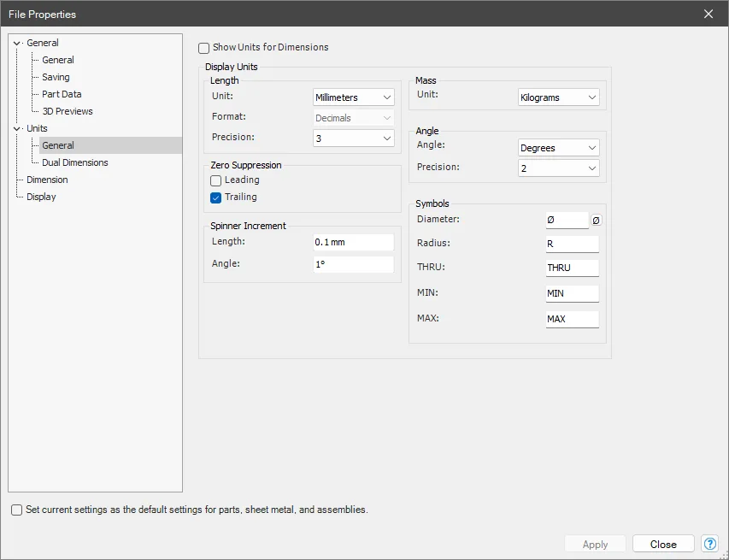Collapse the Units tree node

[x=17, y=128]
